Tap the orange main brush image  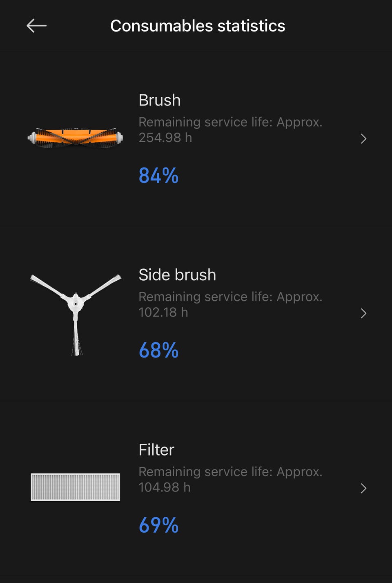(x=75, y=138)
